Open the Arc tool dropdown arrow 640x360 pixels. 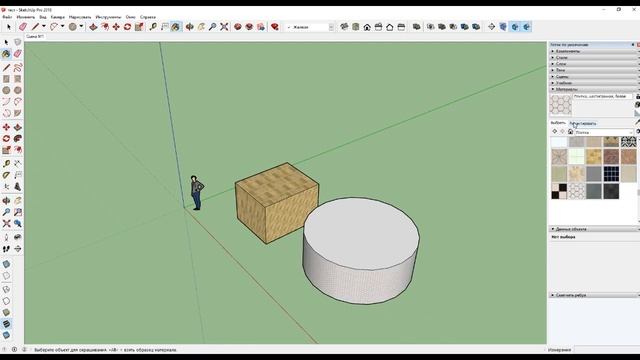click(62, 27)
